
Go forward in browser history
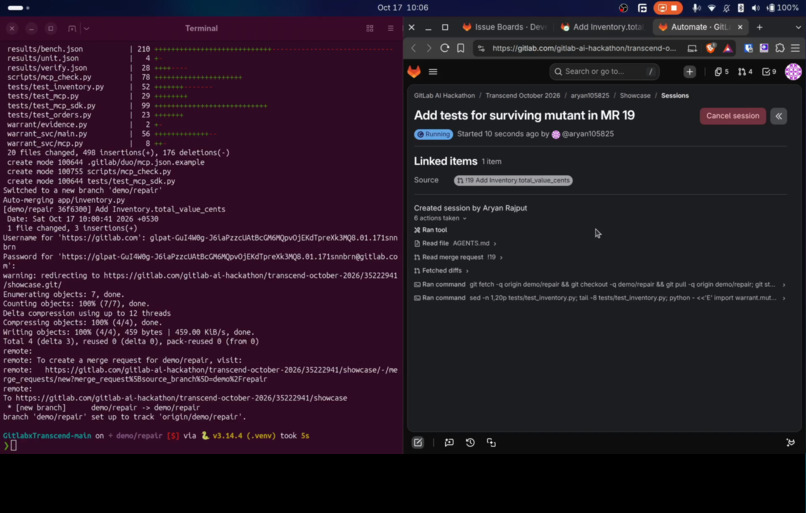[429, 48]
